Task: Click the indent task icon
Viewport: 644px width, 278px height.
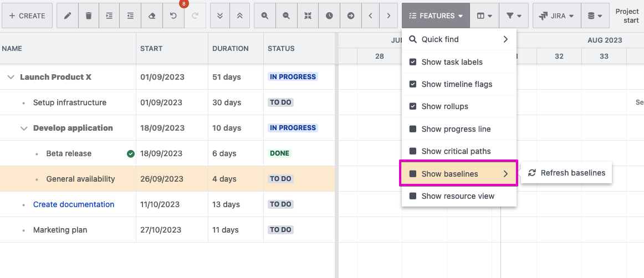Action: click(109, 16)
